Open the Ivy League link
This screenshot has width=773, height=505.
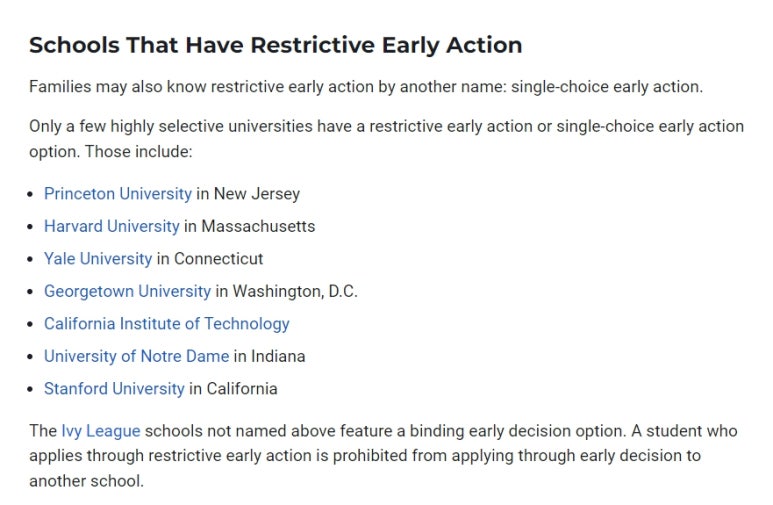tap(101, 431)
